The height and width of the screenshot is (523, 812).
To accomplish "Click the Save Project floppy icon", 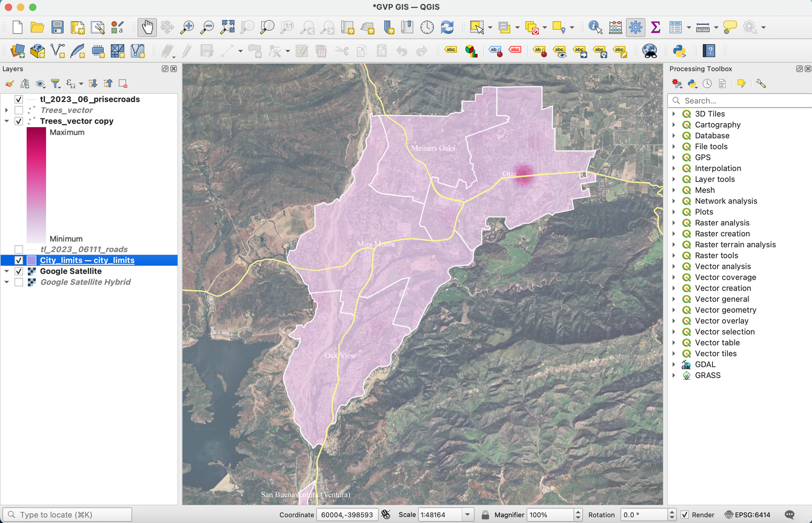I will pyautogui.click(x=57, y=27).
